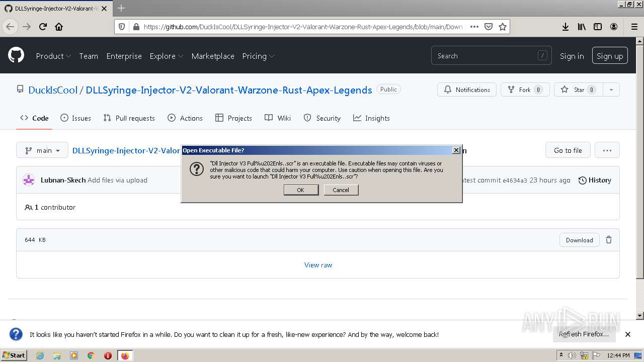Open page actions three-dot menu in address bar
This screenshot has width=644, height=362.
[474, 27]
